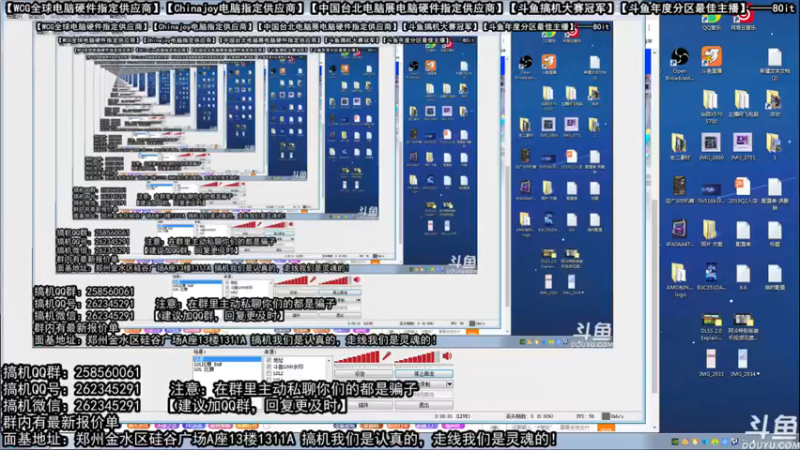Select the 标题 document icon
Image resolution: width=800 pixels, height=450 pixels.
pyautogui.click(x=774, y=233)
